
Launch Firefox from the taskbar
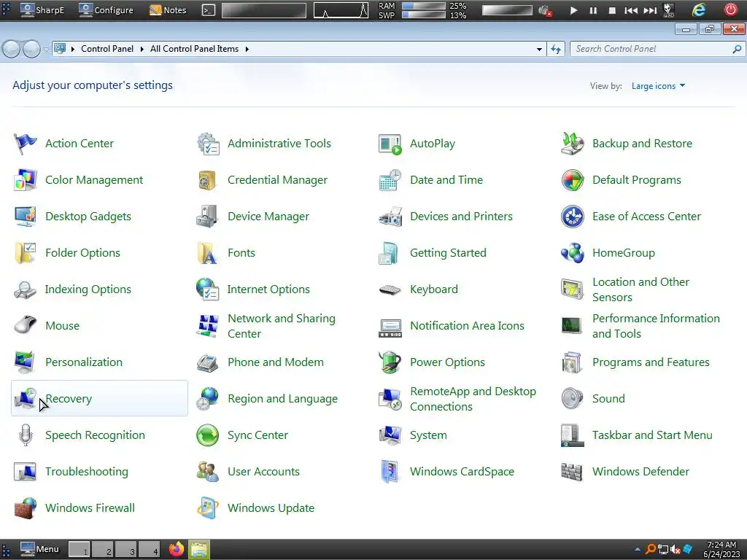[177, 550]
